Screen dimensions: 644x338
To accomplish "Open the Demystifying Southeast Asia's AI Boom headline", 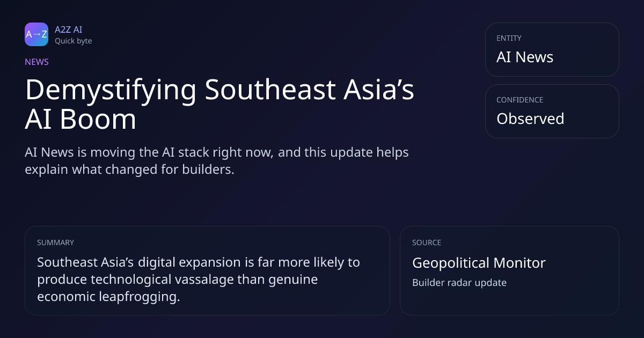I will 219,104.
